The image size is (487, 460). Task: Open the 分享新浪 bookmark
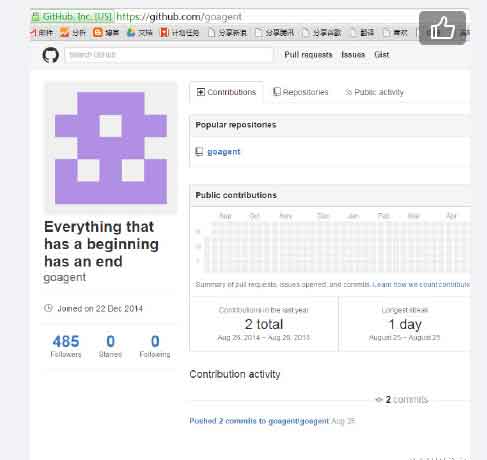point(227,32)
